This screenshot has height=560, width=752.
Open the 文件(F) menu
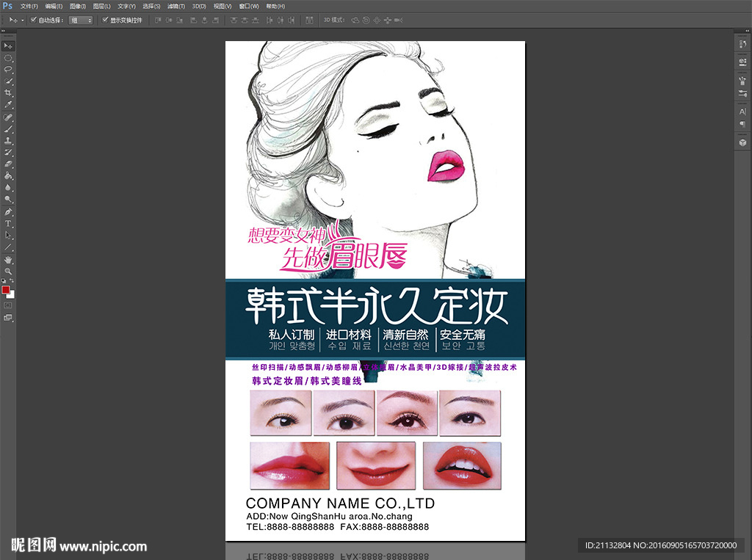[x=29, y=6]
